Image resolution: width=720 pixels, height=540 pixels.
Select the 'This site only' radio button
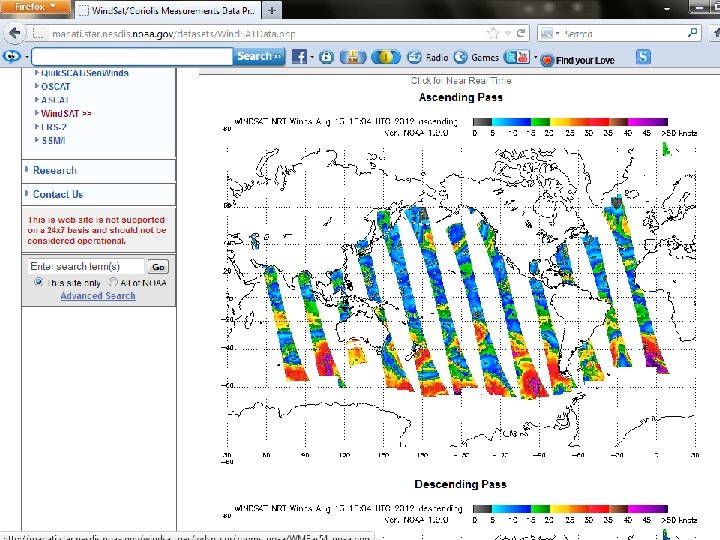[39, 283]
